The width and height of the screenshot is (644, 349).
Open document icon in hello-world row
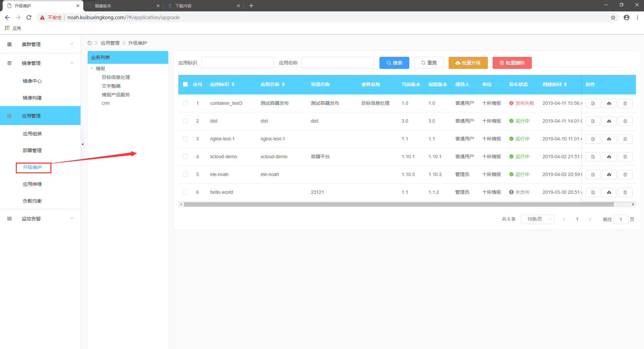[x=593, y=192]
